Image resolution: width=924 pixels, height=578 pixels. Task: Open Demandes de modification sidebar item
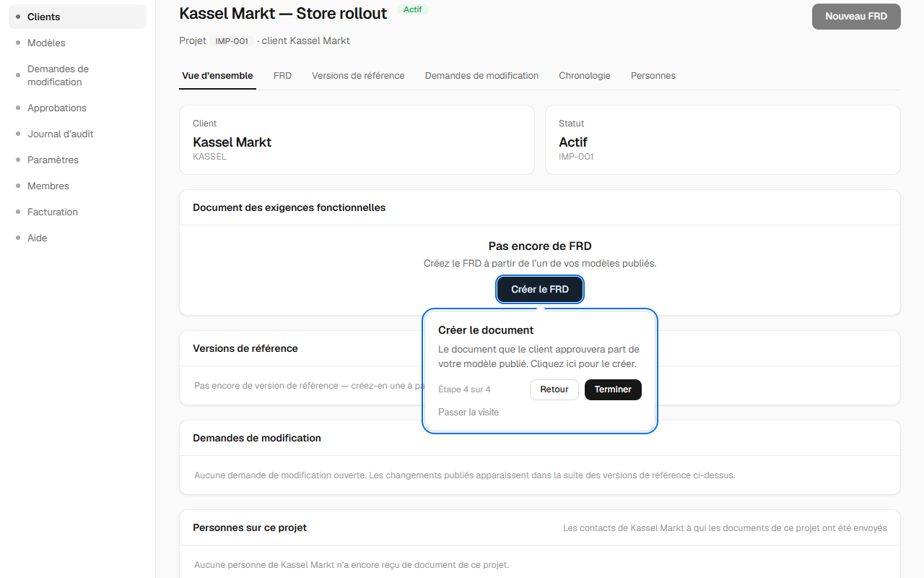coord(77,75)
